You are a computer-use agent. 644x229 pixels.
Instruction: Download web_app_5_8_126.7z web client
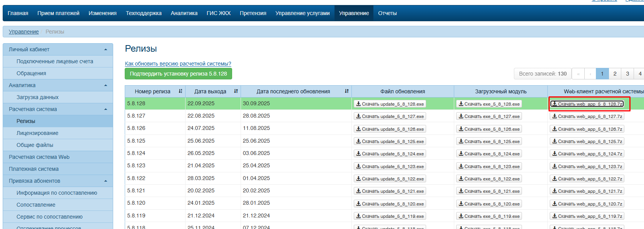pyautogui.click(x=587, y=129)
